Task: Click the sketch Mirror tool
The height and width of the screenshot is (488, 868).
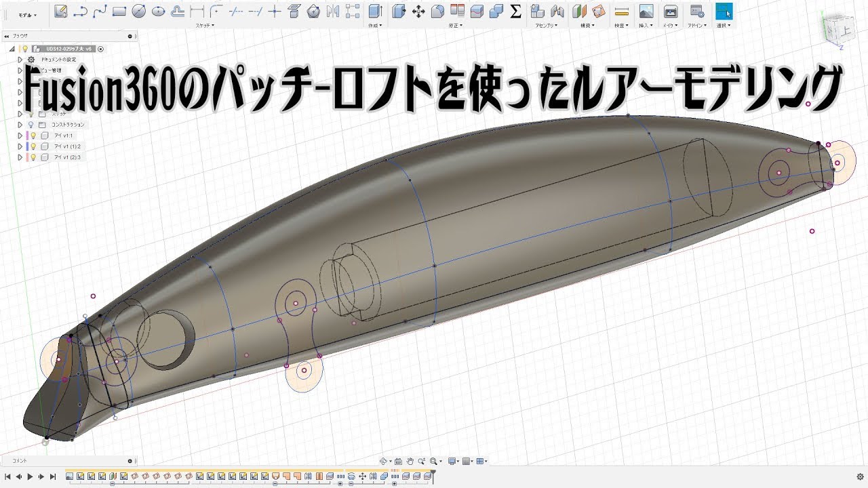Action: point(333,11)
